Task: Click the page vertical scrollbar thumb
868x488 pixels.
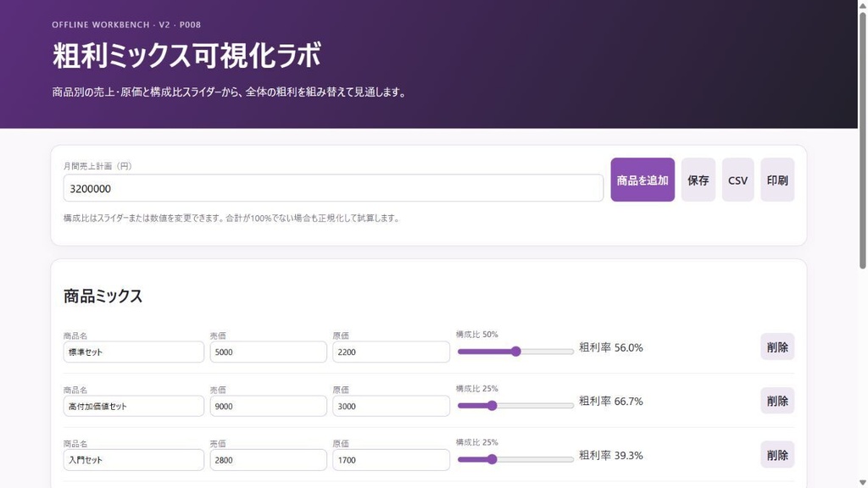Action: point(862,140)
